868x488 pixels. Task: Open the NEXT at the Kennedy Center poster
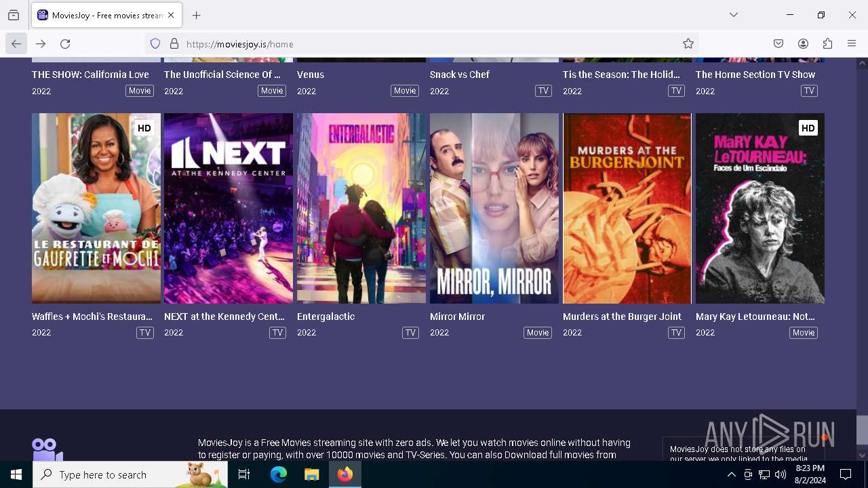(x=229, y=208)
